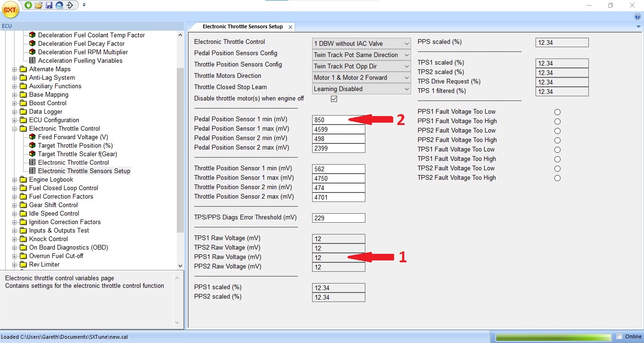
Task: Collapse the Electronic Throttle Control tree folder
Action: (15, 128)
